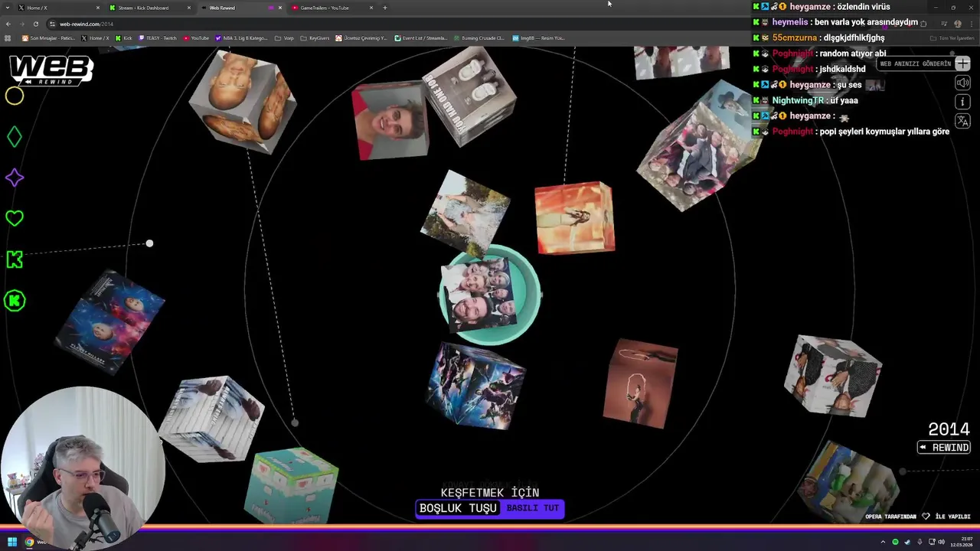Open the ImgBB bookmark
980x551 pixels.
[538, 37]
